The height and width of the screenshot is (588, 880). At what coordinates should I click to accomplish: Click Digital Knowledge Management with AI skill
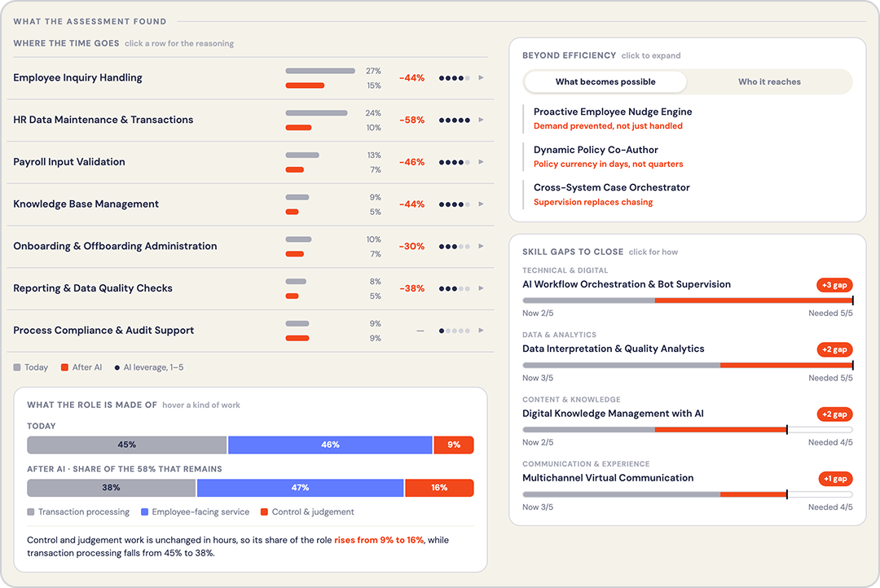613,414
